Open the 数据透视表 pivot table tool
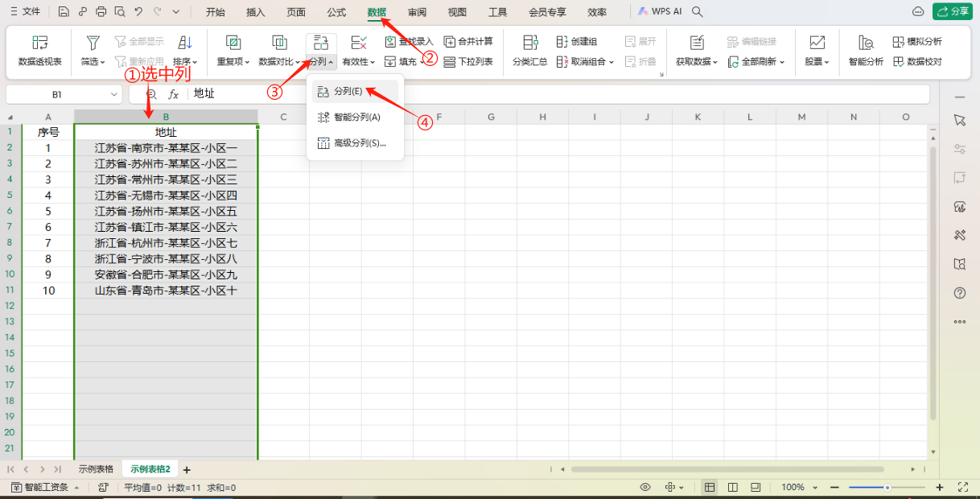This screenshot has height=499, width=980. click(39, 51)
